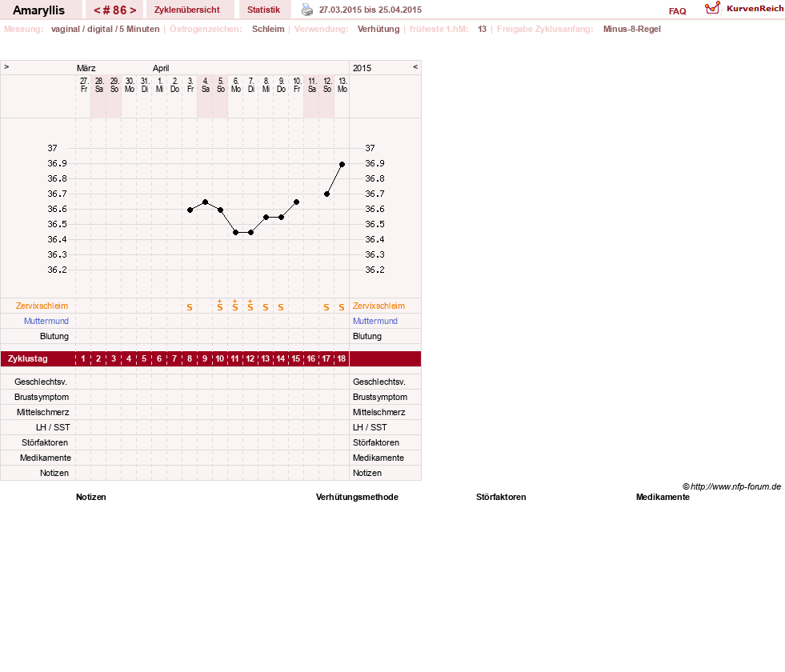The height and width of the screenshot is (672, 785).
Task: Click the 'Verhütung' usage value
Action: [378, 29]
